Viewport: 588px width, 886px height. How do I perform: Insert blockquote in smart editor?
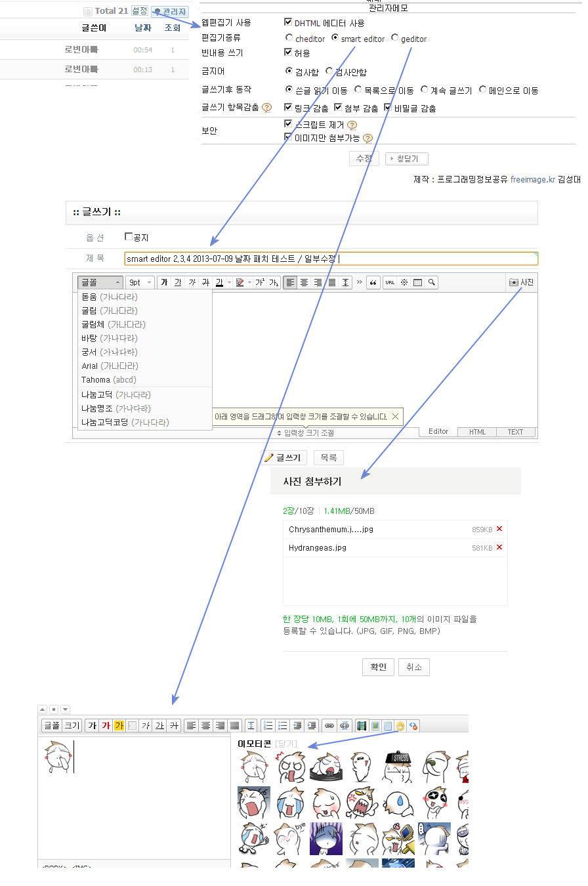click(x=373, y=282)
